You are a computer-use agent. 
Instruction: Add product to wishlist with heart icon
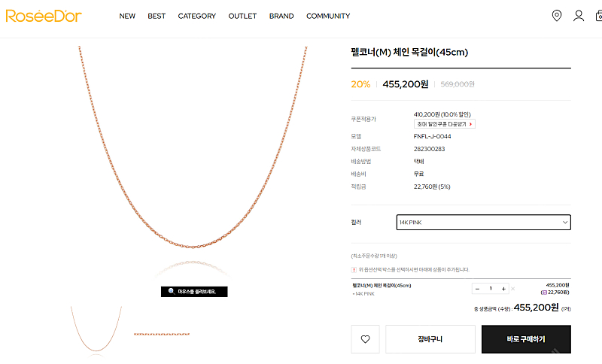click(x=365, y=339)
